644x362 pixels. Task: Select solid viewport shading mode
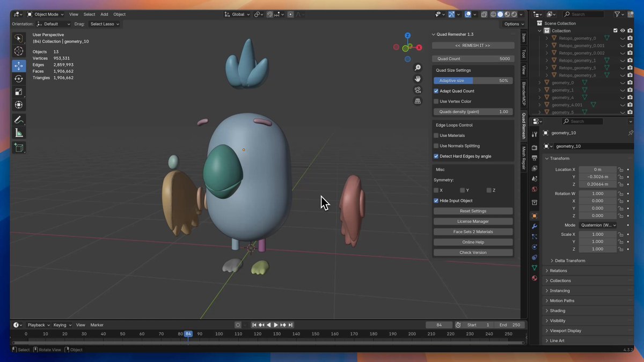pos(500,14)
